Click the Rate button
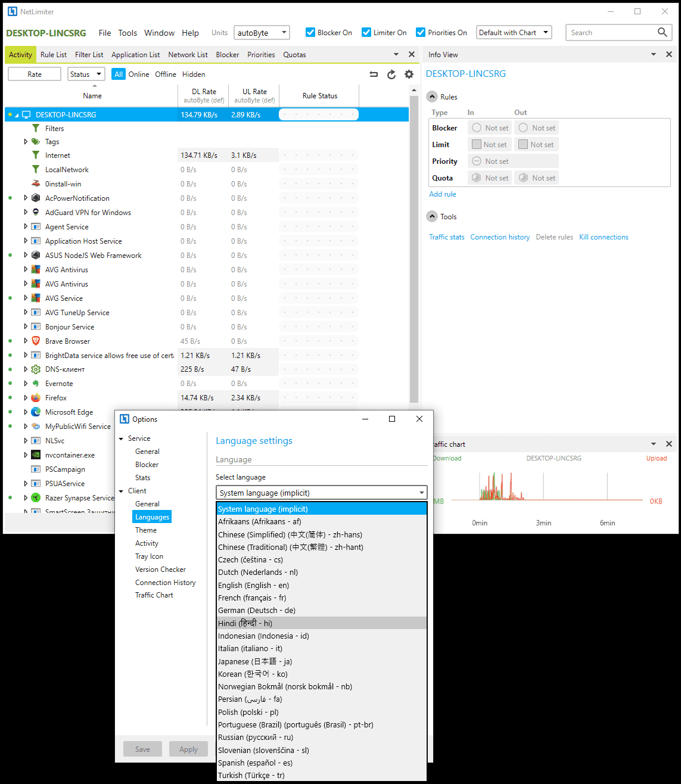 click(x=35, y=74)
